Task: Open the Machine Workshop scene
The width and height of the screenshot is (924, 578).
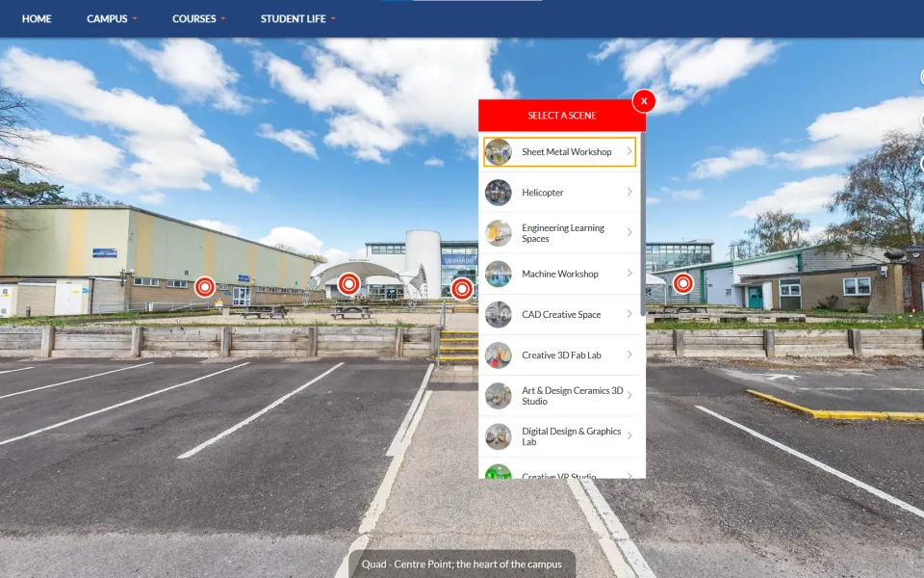Action: [559, 274]
